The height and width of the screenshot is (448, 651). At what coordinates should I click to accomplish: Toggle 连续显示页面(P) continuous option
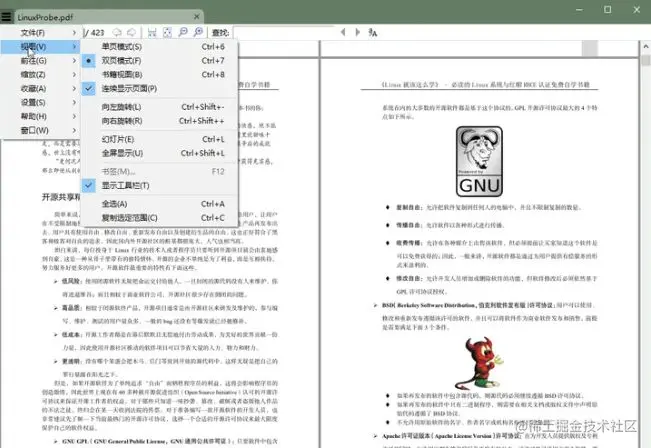click(160, 88)
